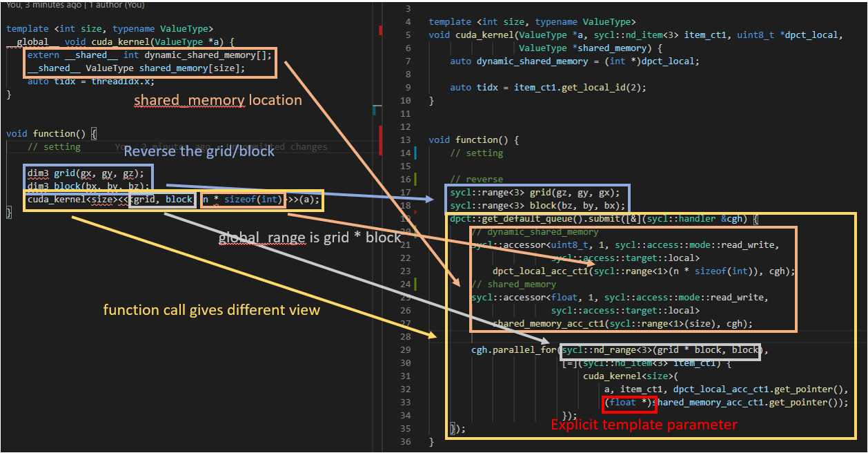The image size is (868, 453).
Task: Click the blue modified-line gutter marker at line 14
Action: point(415,153)
